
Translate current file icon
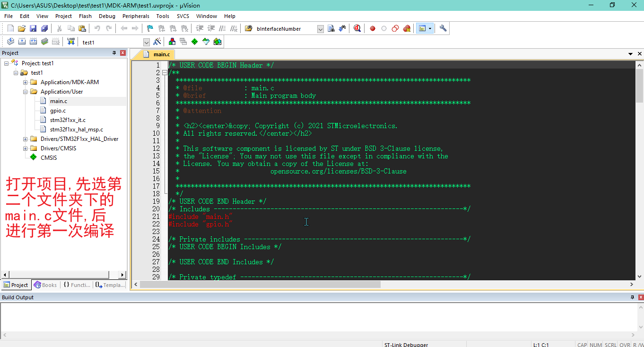(x=10, y=42)
